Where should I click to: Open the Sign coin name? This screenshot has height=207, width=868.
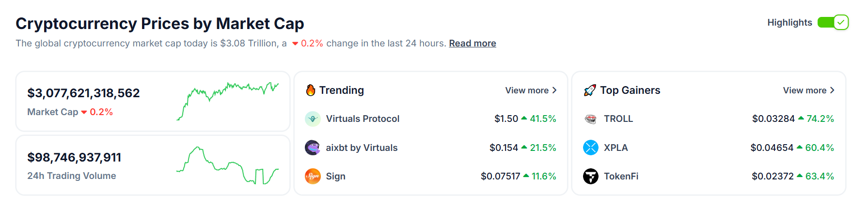pos(335,176)
